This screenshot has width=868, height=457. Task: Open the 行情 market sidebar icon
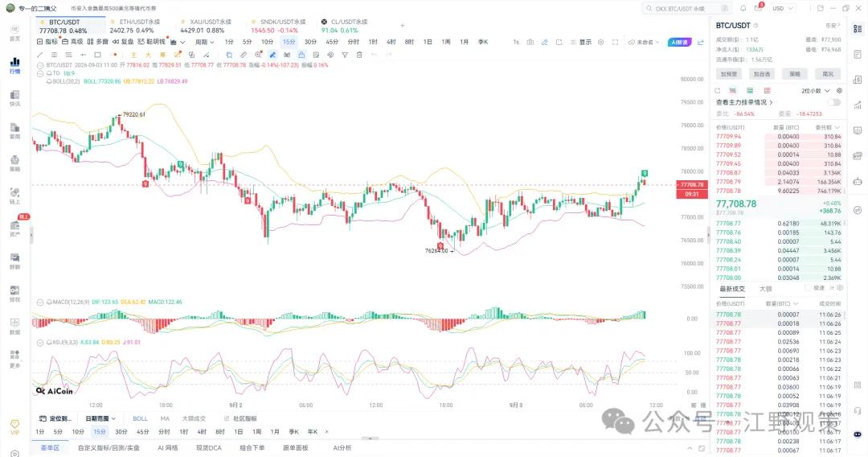click(x=15, y=65)
